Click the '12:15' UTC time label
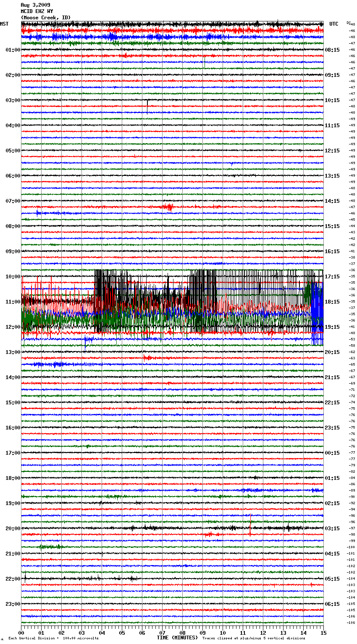This screenshot has width=357, height=644. pos(332,151)
